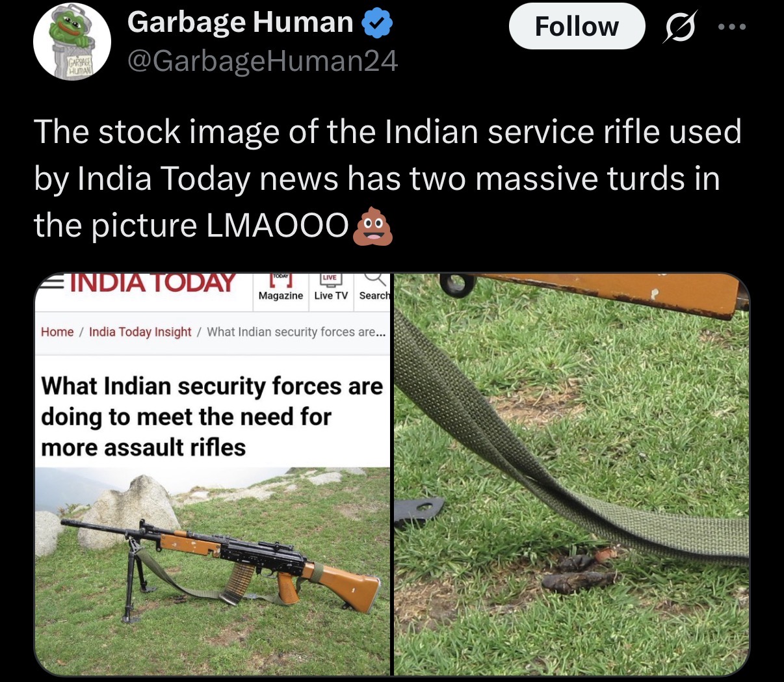Go to Home breadcrumb link
784x682 pixels.
[x=57, y=332]
